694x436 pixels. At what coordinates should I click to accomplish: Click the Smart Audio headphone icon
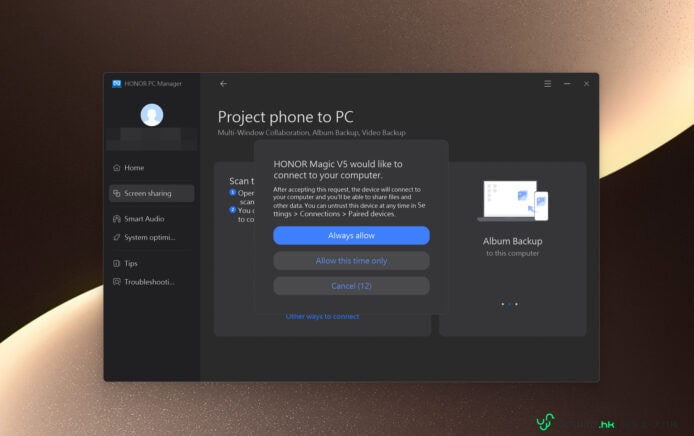pyautogui.click(x=117, y=219)
